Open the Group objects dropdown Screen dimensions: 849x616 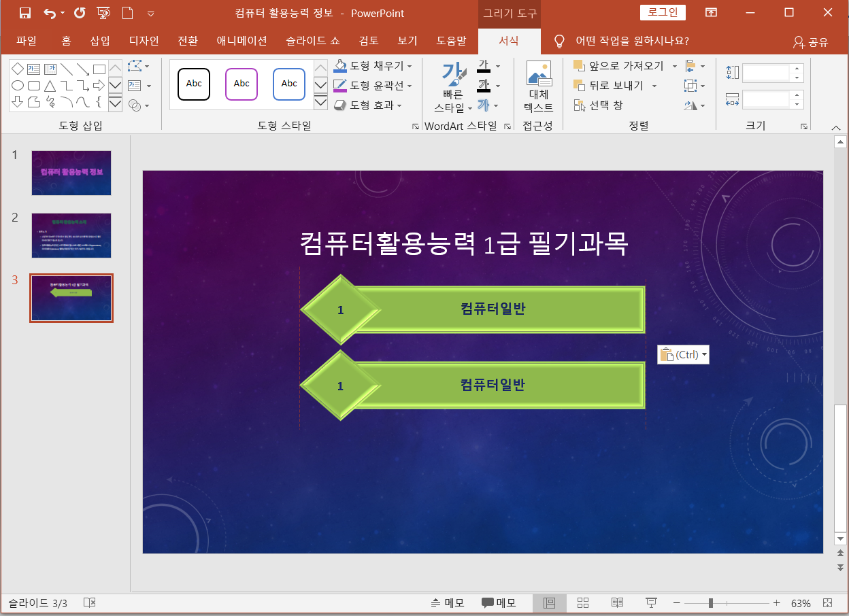[x=695, y=86]
